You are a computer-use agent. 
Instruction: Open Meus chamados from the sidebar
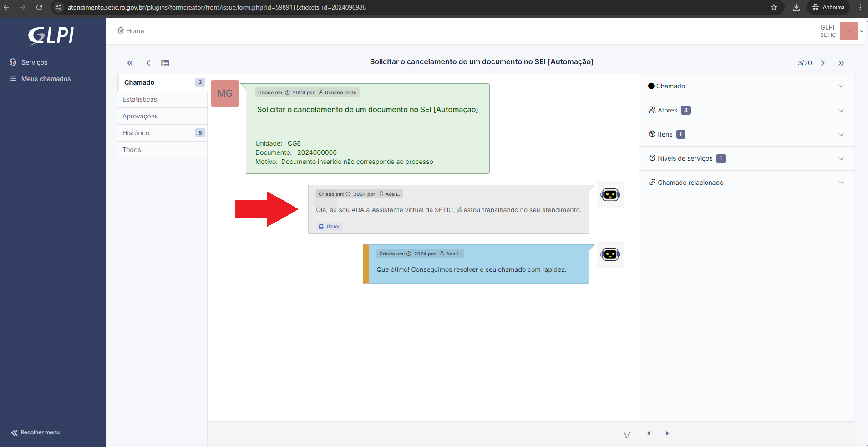tap(46, 78)
